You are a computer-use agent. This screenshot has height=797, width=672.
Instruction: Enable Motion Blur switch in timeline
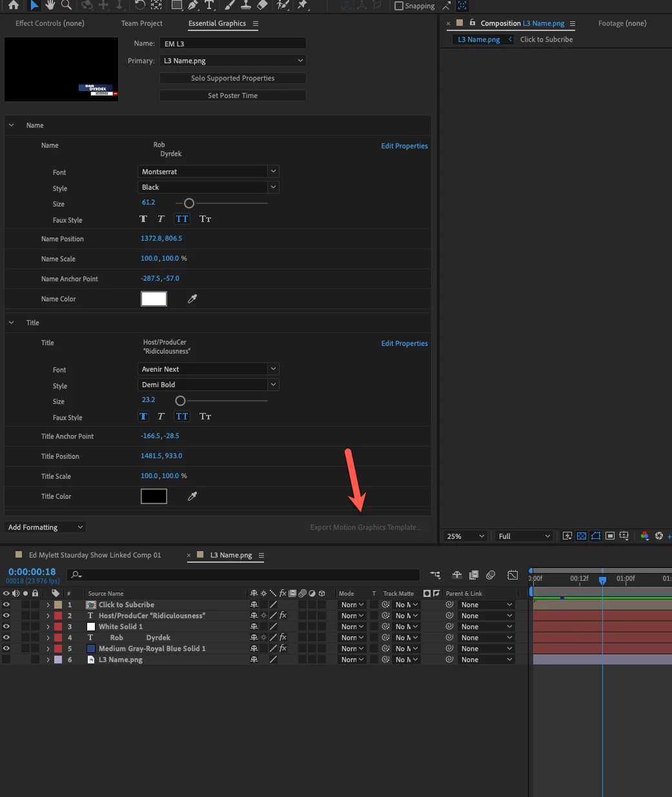point(491,575)
